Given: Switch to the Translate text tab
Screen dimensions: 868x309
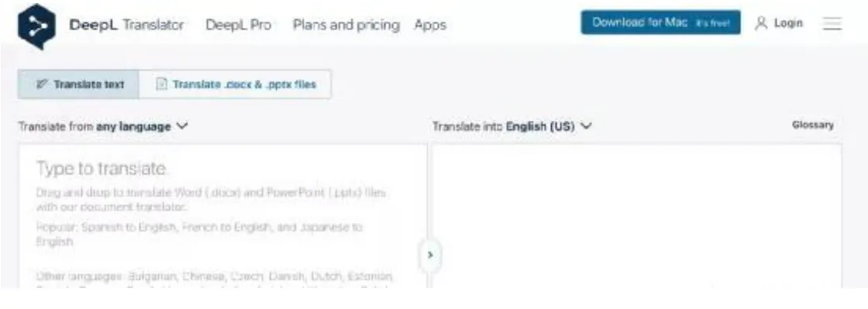Looking at the screenshot, I should click(78, 84).
